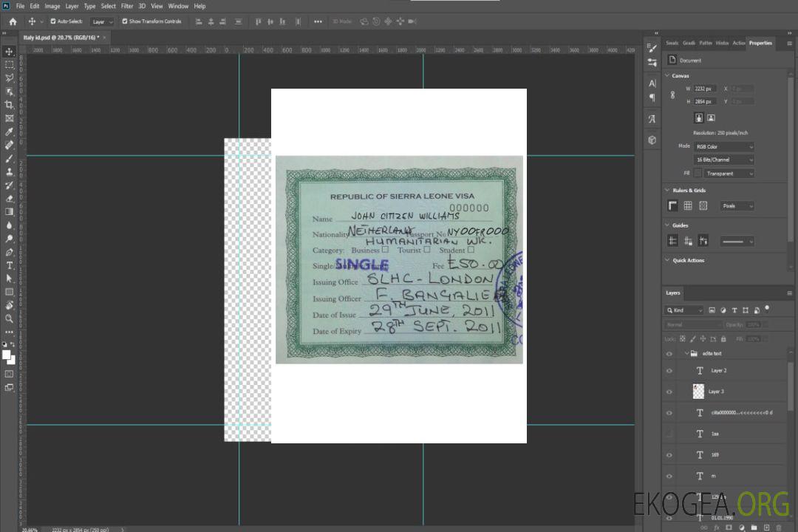Select the Horizontal Type tool
Viewport: 798px width, 532px height.
tap(10, 265)
